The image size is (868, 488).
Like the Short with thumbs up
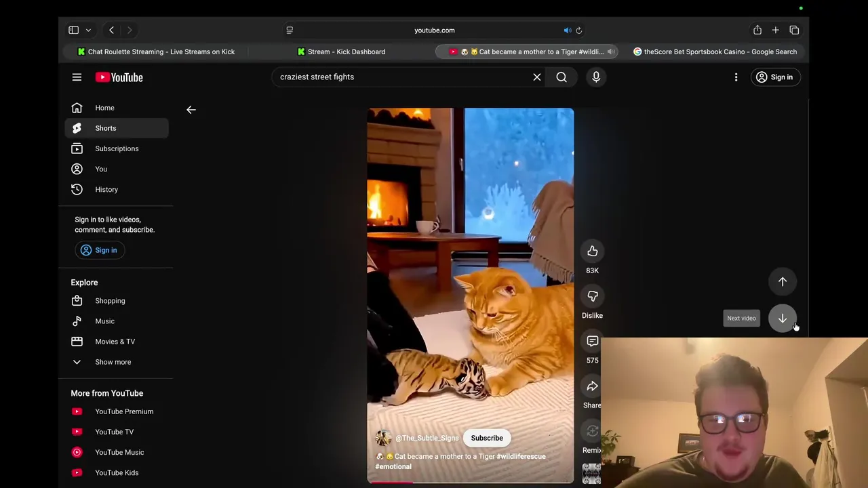pyautogui.click(x=593, y=251)
